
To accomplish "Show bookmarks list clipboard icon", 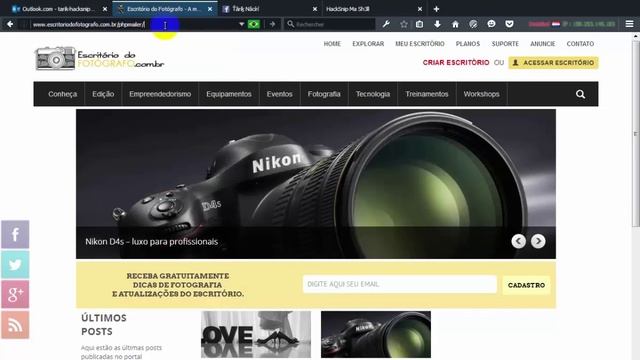I will [x=420, y=24].
